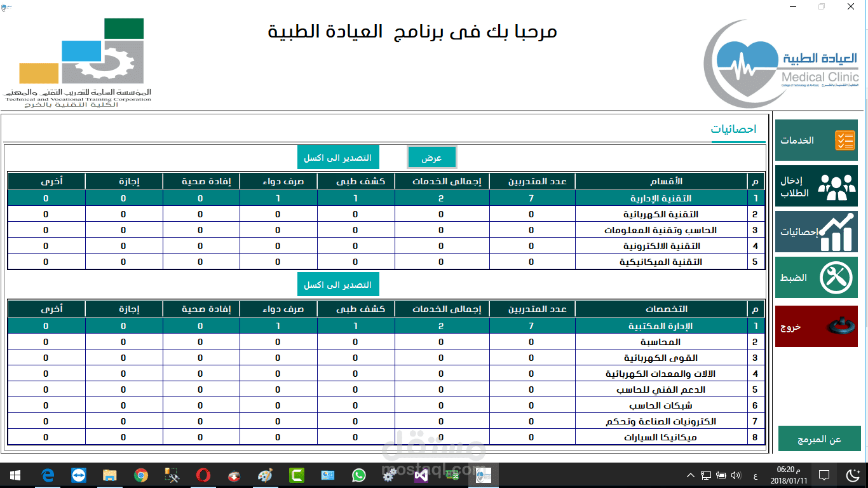Open the settings gear app in taskbar
This screenshot has height=488, width=868.
(x=390, y=475)
